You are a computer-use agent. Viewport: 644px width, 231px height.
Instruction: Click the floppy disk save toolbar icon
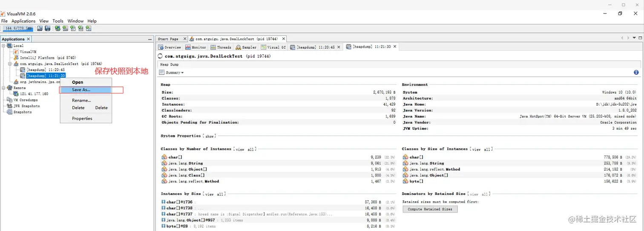[x=48, y=29]
